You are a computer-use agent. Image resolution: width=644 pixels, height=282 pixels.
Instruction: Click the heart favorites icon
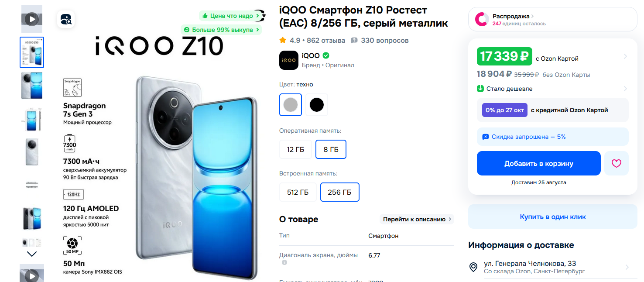coord(616,163)
